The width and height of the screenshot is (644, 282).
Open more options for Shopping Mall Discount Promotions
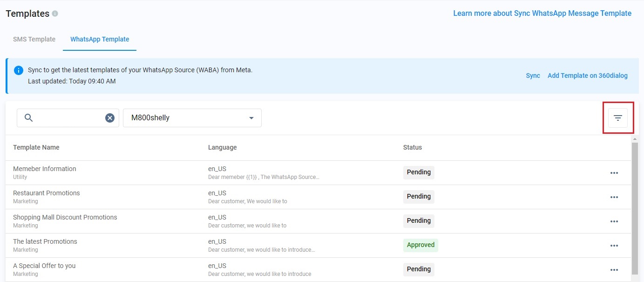point(614,221)
